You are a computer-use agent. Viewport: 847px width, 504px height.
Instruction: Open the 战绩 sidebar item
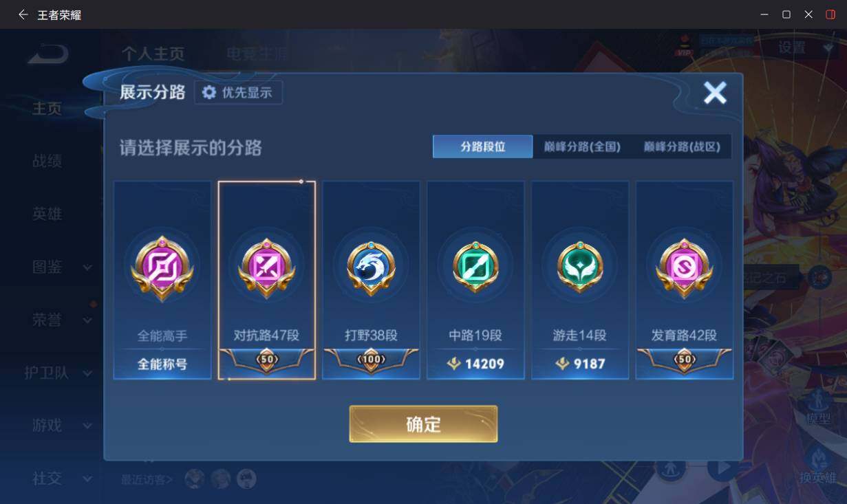point(47,161)
